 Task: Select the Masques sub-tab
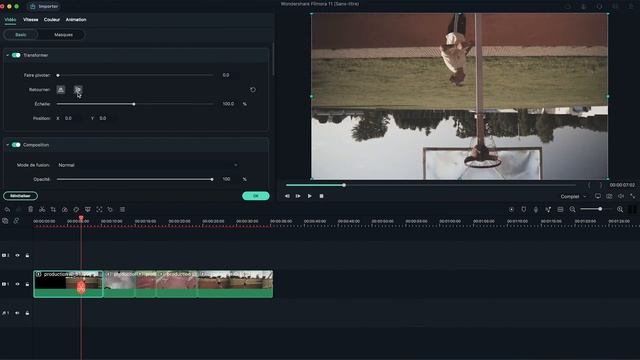coord(63,35)
